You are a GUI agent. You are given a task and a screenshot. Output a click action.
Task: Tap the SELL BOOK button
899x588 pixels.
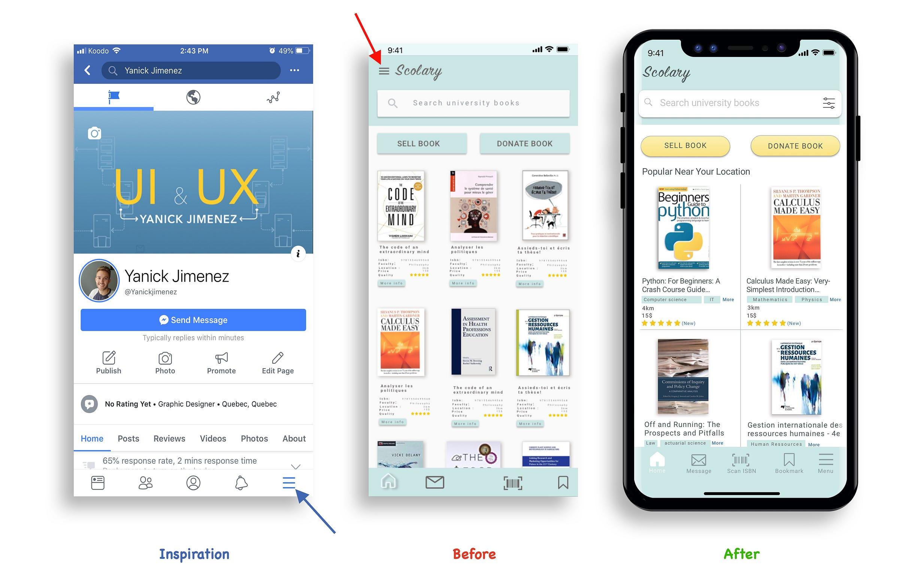(x=684, y=146)
